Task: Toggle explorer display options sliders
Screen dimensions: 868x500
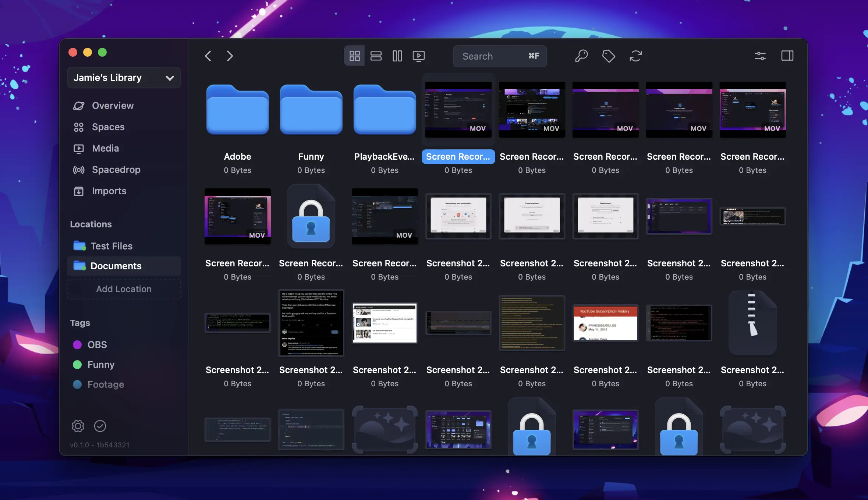Action: 760,56
